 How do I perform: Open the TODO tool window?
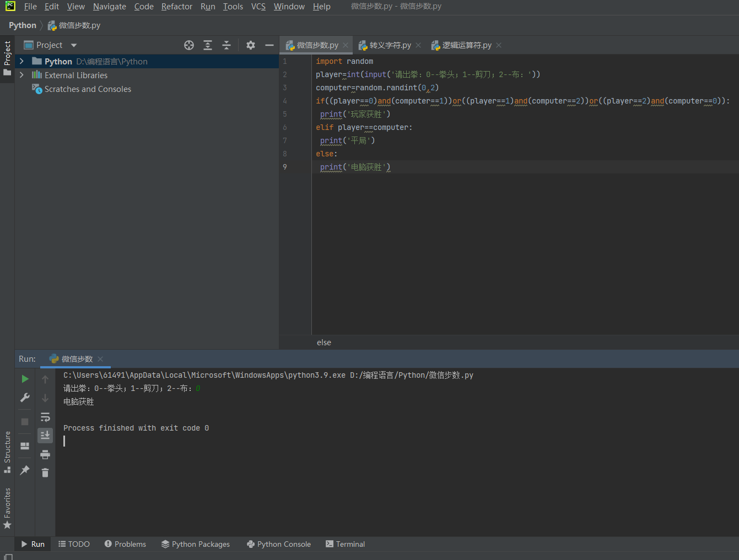coord(74,544)
